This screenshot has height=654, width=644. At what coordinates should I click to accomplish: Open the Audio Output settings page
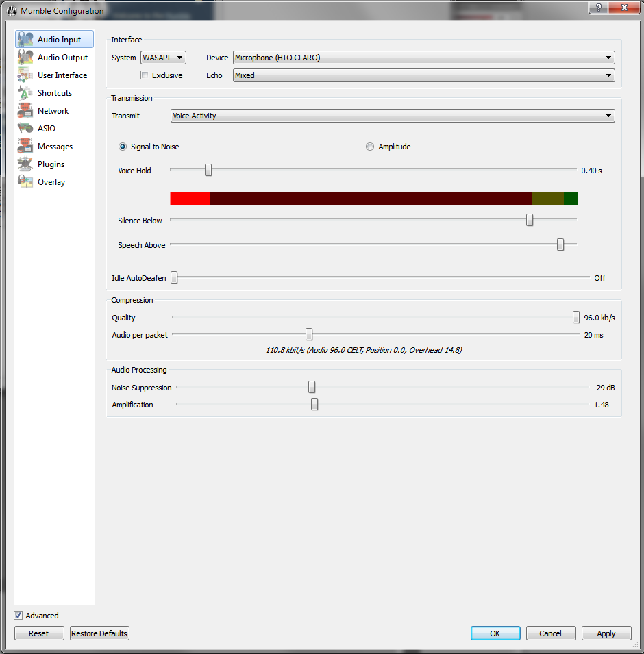pyautogui.click(x=62, y=57)
